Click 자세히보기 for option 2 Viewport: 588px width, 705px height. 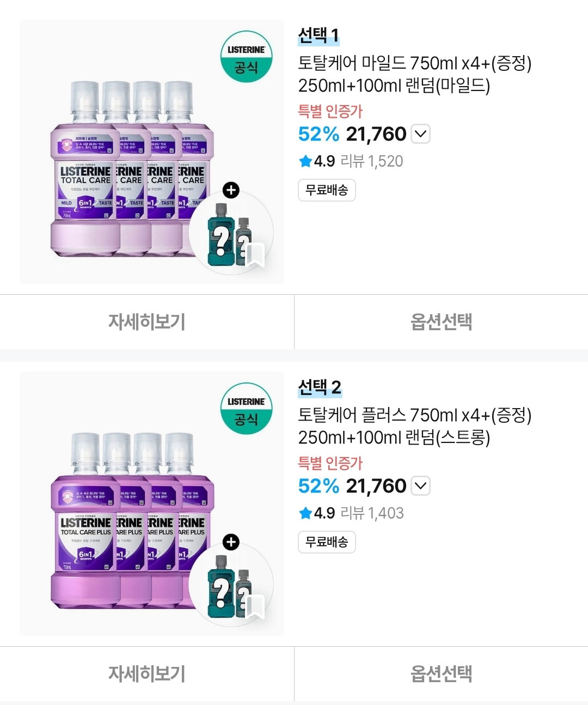pos(147,674)
